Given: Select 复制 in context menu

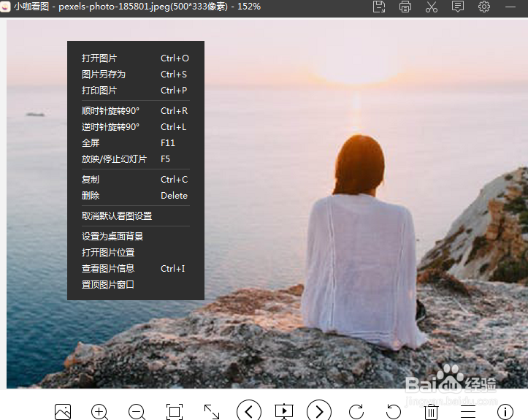Looking at the screenshot, I should pos(136,180).
